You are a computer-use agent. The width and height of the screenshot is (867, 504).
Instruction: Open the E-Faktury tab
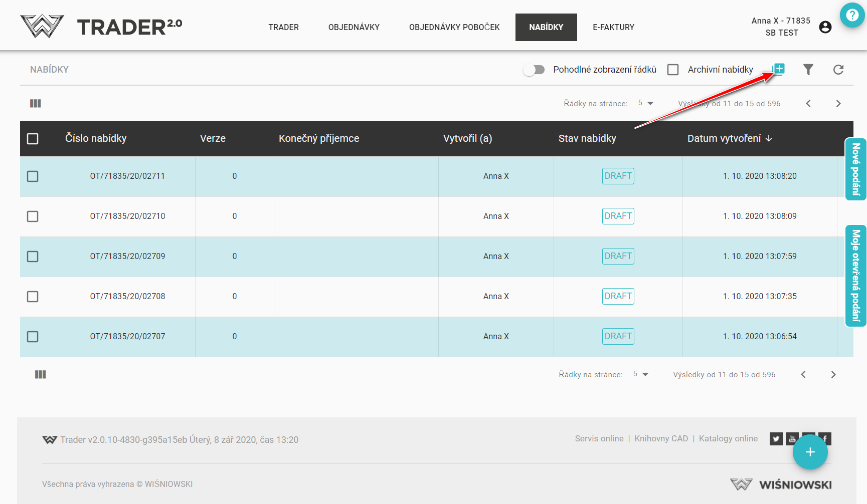point(613,27)
